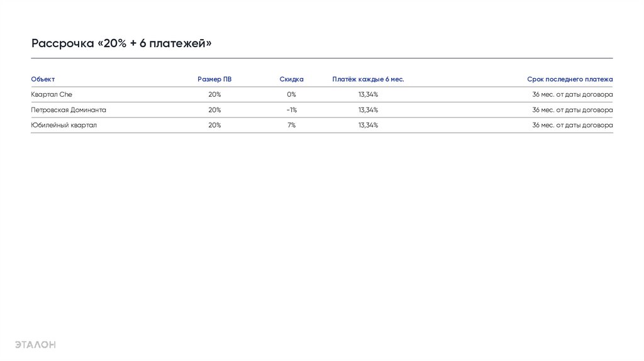Image resolution: width=644 pixels, height=361 pixels.
Task: Click the slide title «20% + 6 платежей»
Action: click(x=121, y=43)
